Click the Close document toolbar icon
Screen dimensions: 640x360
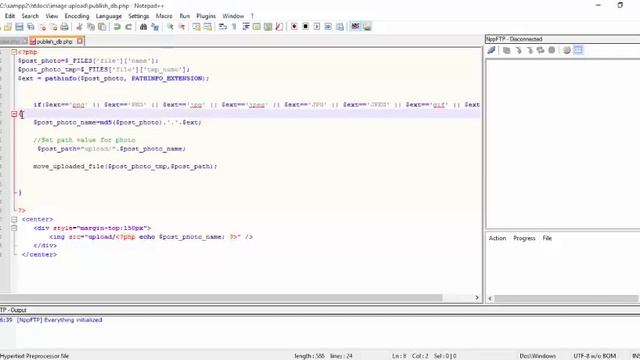pyautogui.click(x=42, y=27)
